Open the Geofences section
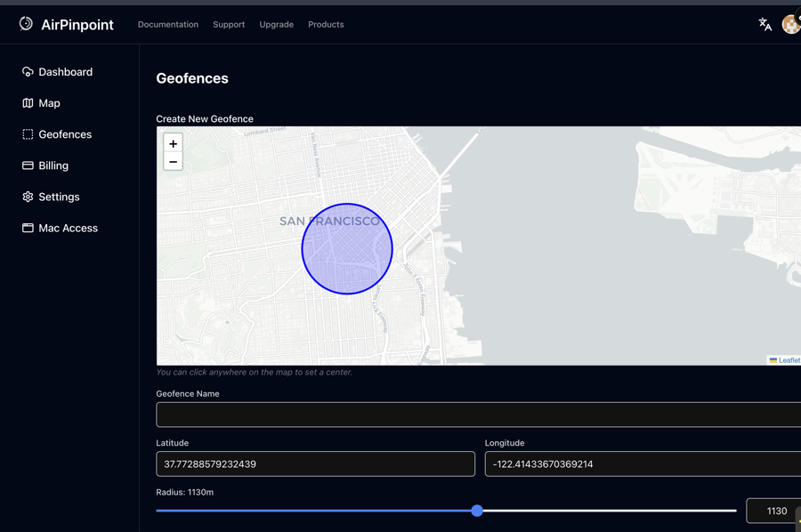 pos(67,133)
